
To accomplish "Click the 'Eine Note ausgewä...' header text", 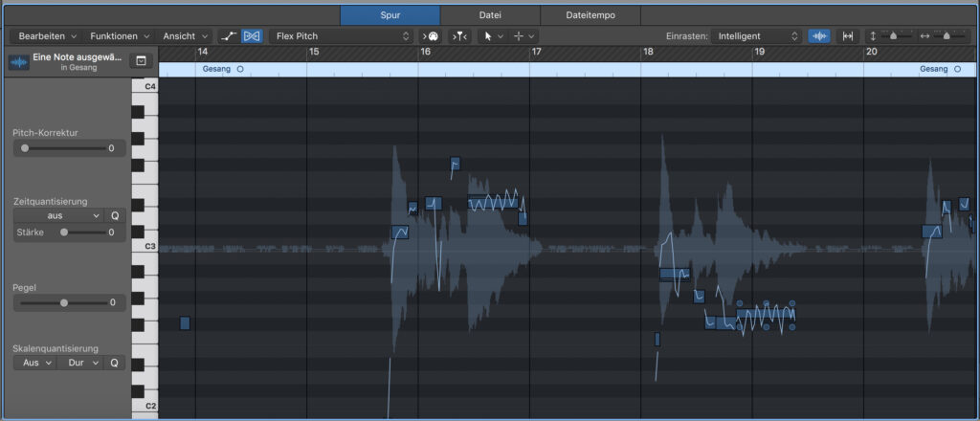I will pyautogui.click(x=78, y=56).
